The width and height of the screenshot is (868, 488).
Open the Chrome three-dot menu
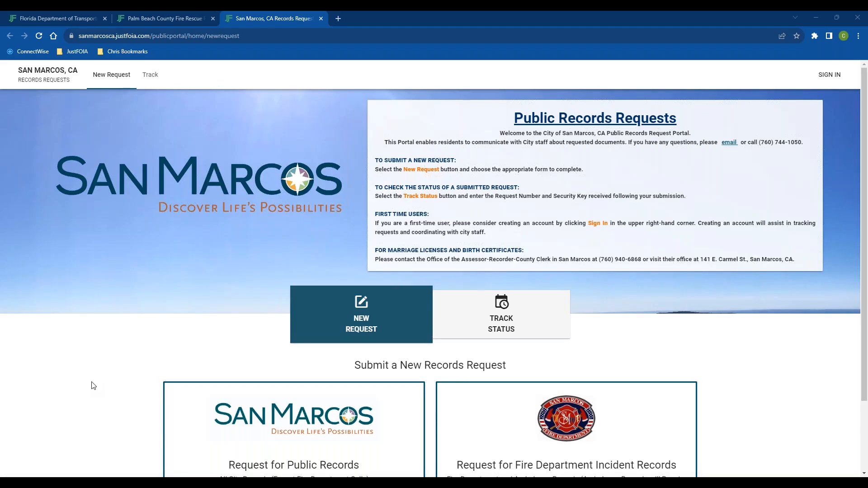coord(858,36)
